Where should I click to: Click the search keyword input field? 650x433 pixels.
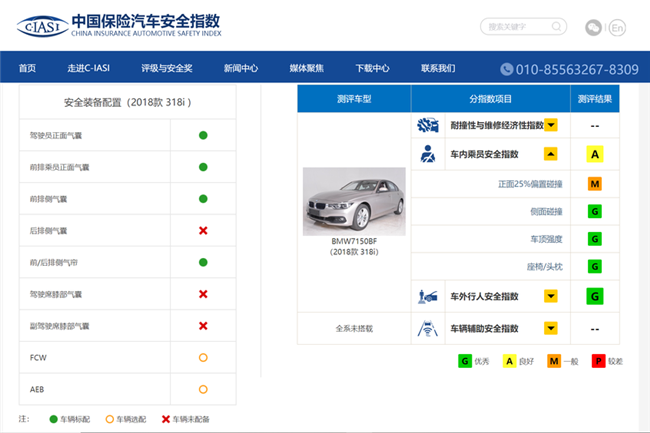(x=523, y=27)
